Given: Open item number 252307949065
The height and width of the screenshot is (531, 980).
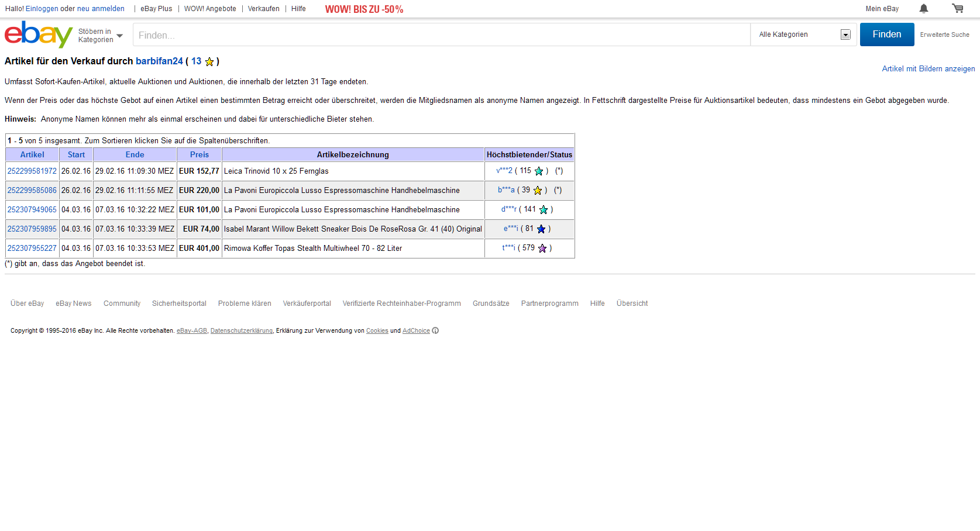Looking at the screenshot, I should click(x=32, y=210).
